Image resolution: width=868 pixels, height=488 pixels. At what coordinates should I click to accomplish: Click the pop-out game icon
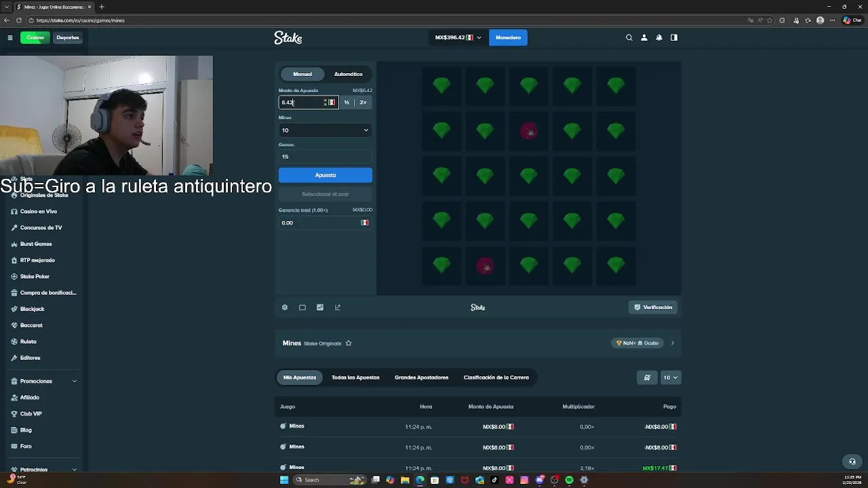click(338, 307)
